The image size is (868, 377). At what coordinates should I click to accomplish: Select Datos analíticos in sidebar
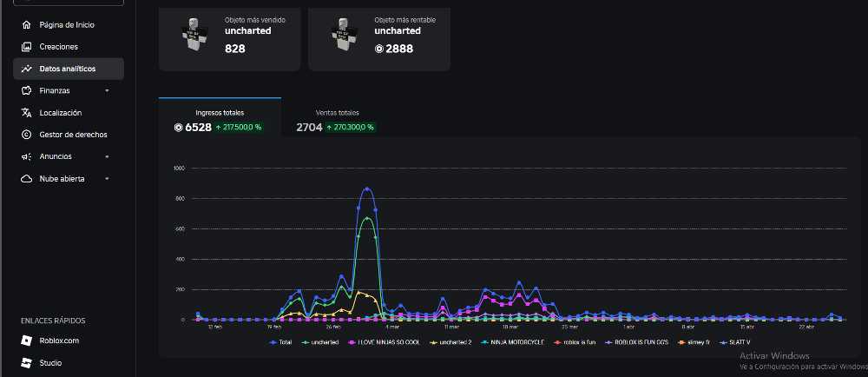[x=69, y=69]
